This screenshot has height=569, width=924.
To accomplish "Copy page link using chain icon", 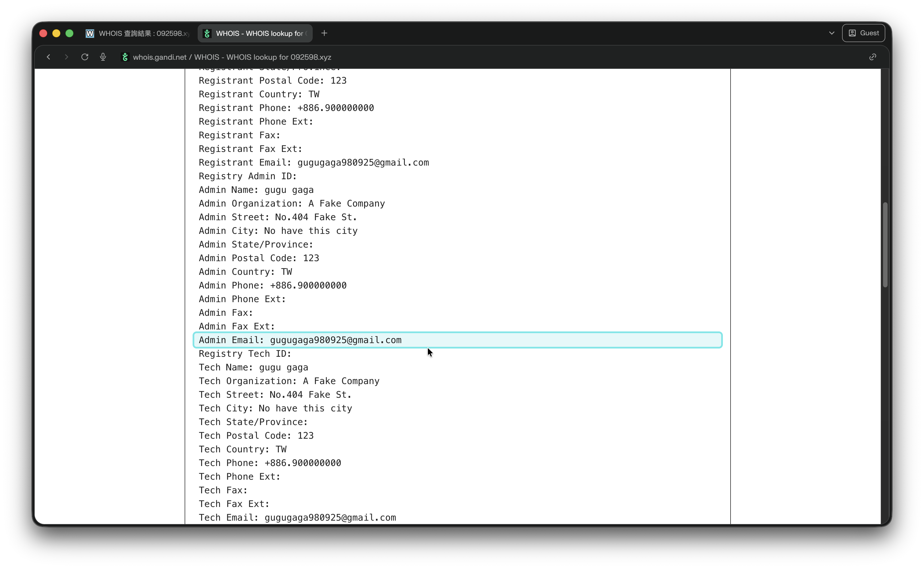I will point(873,57).
